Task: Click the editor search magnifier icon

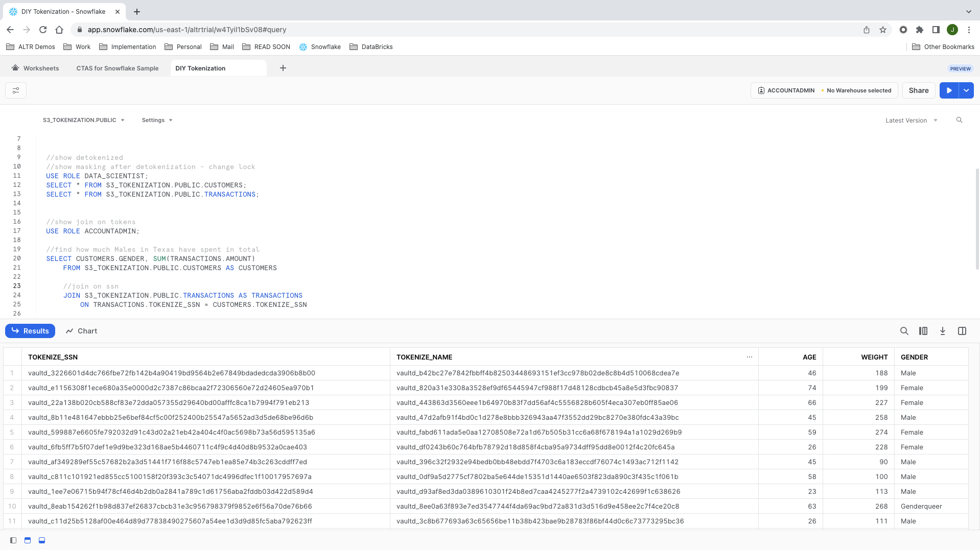Action: click(x=959, y=120)
